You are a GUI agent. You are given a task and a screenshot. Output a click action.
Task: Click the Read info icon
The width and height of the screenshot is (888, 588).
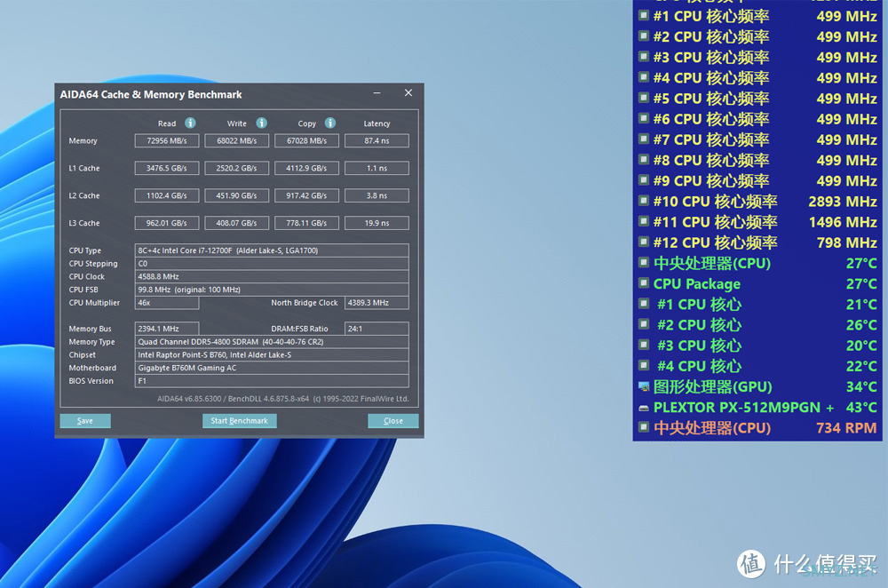(190, 123)
